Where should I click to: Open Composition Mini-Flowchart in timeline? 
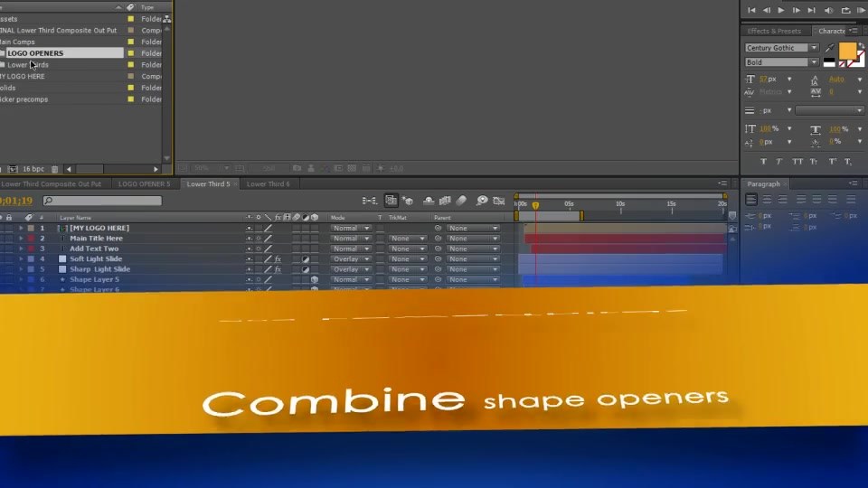click(x=369, y=201)
